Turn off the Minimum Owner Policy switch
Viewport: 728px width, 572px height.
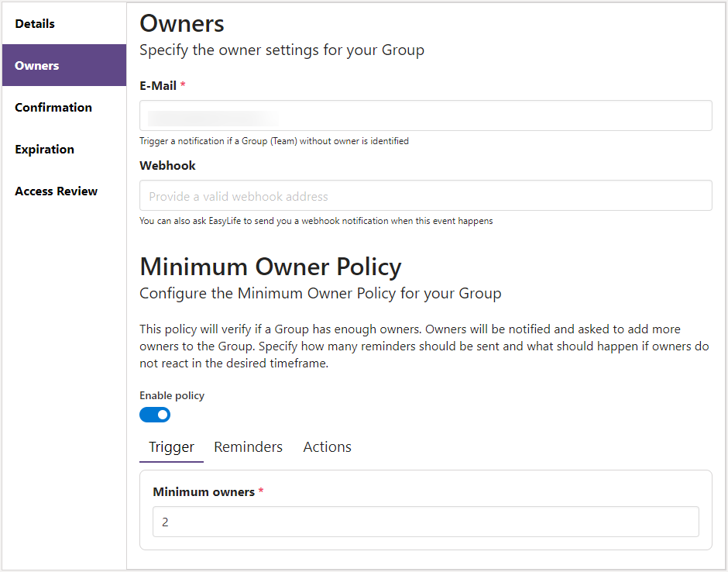pos(155,415)
